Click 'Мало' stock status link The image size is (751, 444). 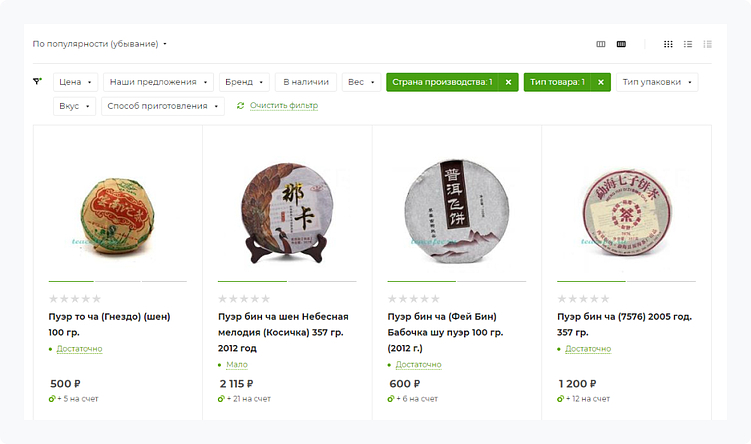click(x=237, y=365)
